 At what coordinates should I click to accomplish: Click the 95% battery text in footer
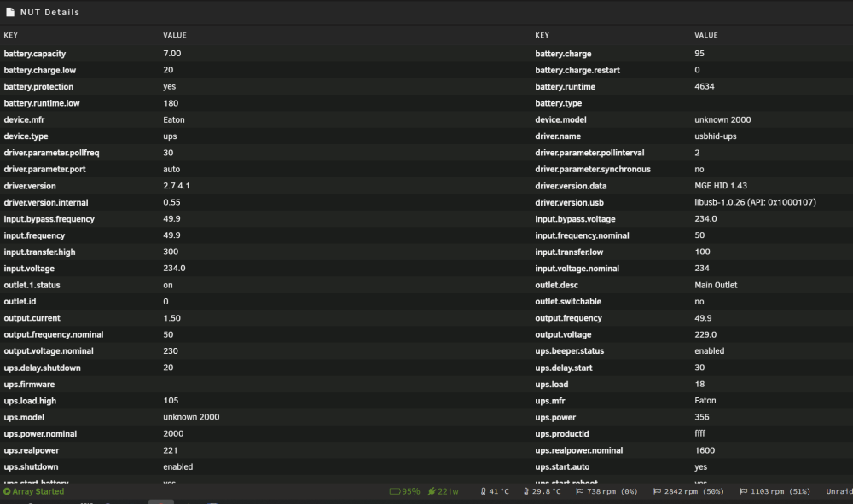pos(411,491)
